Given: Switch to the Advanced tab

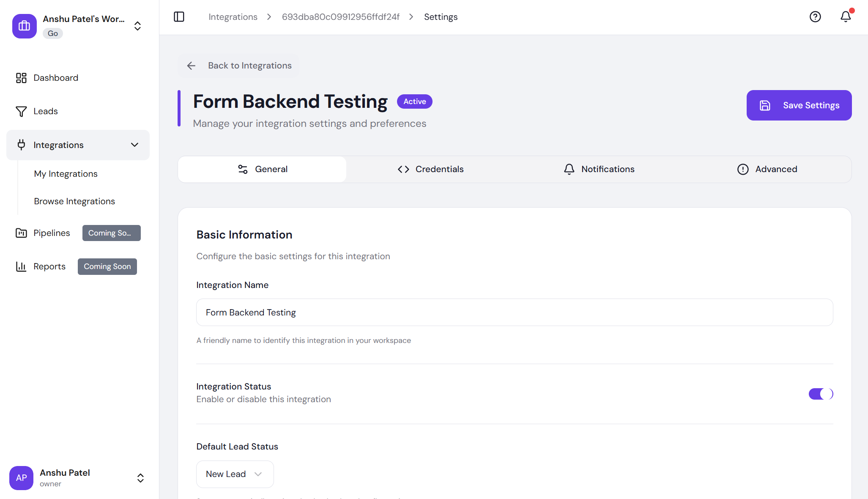Looking at the screenshot, I should coord(767,169).
